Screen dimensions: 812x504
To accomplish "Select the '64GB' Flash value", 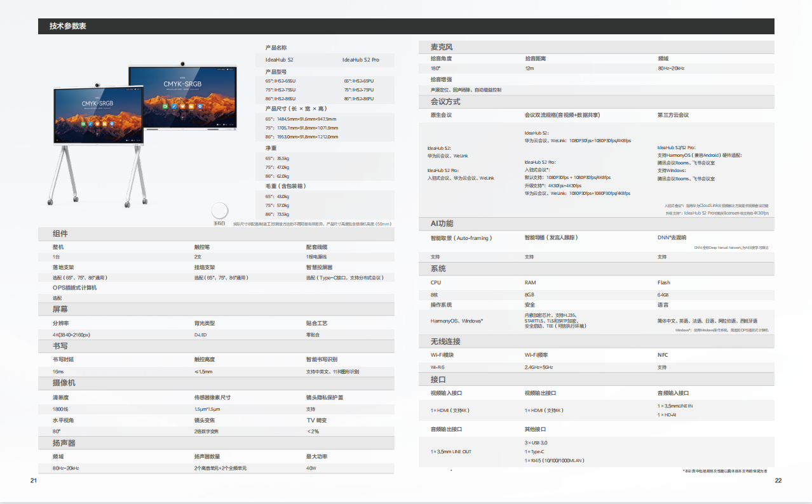I will (663, 295).
